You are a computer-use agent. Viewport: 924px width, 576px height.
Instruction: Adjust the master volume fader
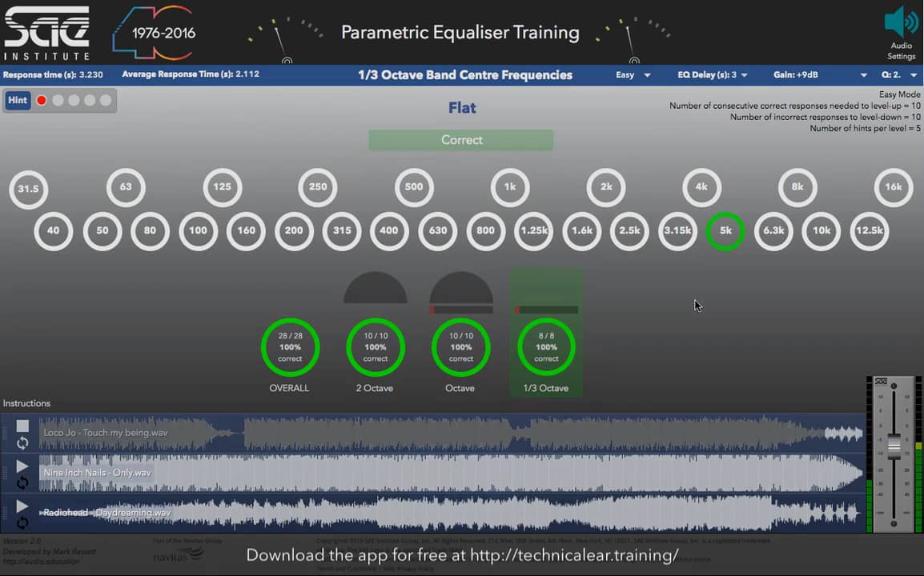pyautogui.click(x=894, y=446)
